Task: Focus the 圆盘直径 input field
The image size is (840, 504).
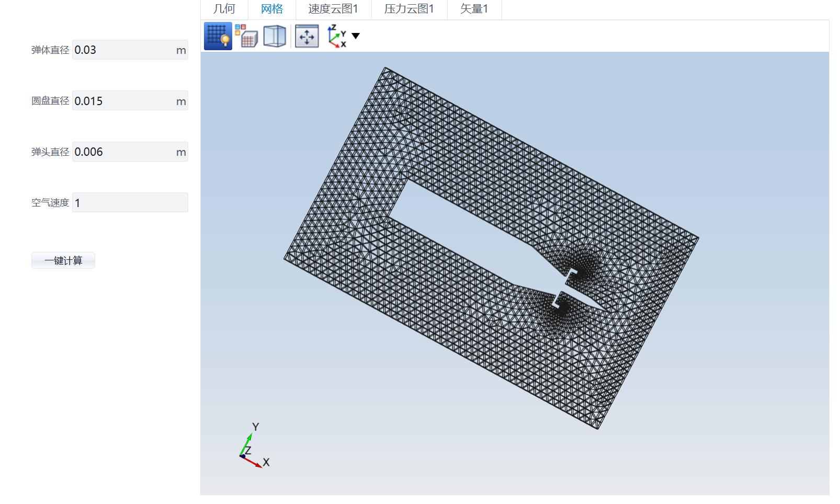Action: click(130, 100)
